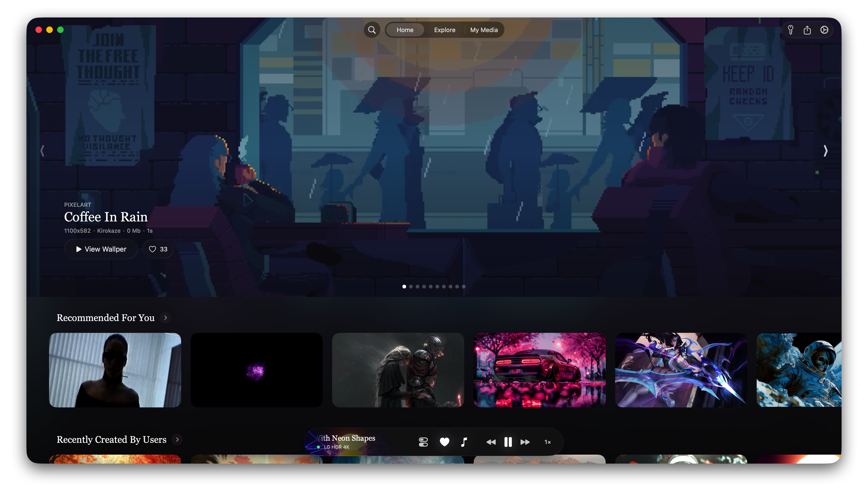
Task: Change playback speed from 1x
Action: point(547,442)
